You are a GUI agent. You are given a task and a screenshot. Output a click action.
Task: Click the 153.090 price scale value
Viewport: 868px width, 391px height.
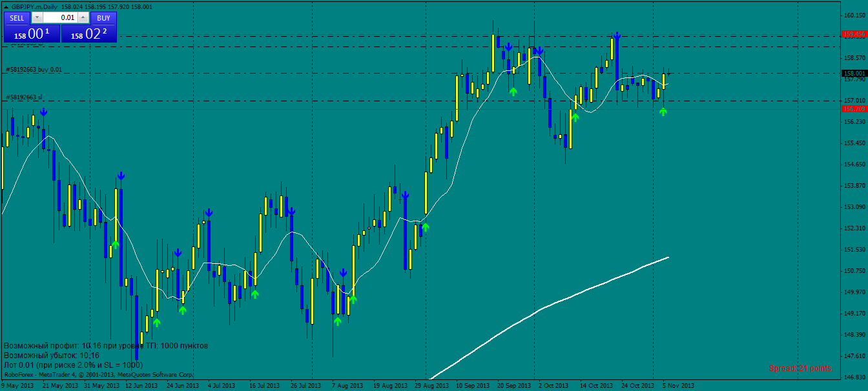[854, 207]
